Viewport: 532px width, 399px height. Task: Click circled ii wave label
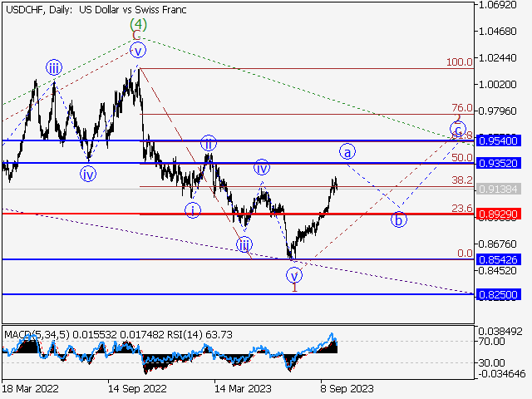pyautogui.click(x=209, y=143)
